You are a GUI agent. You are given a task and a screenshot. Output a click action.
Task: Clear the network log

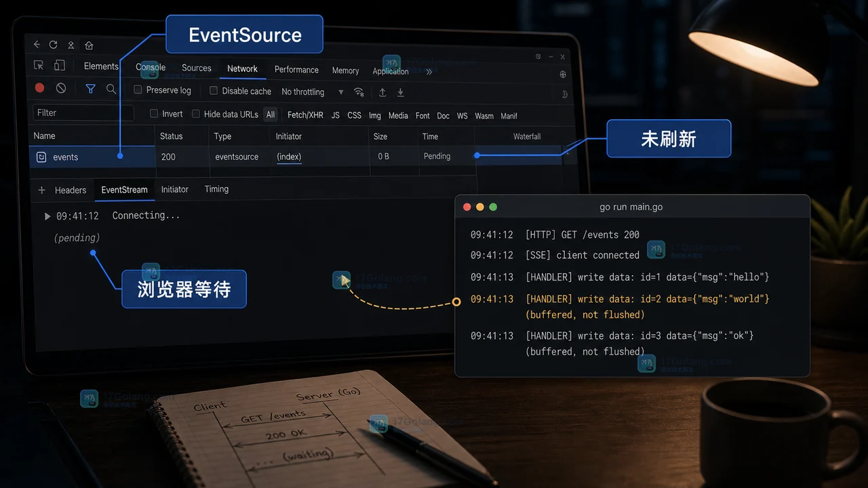click(x=61, y=88)
